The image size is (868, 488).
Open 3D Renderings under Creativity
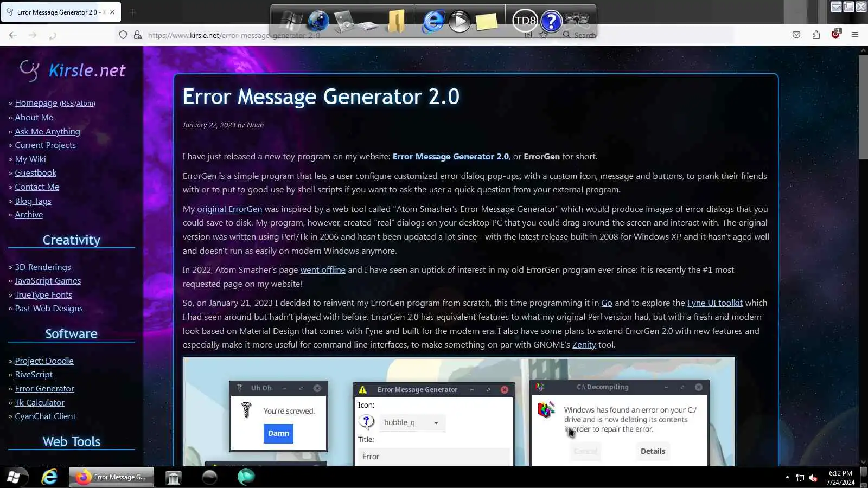coord(43,267)
